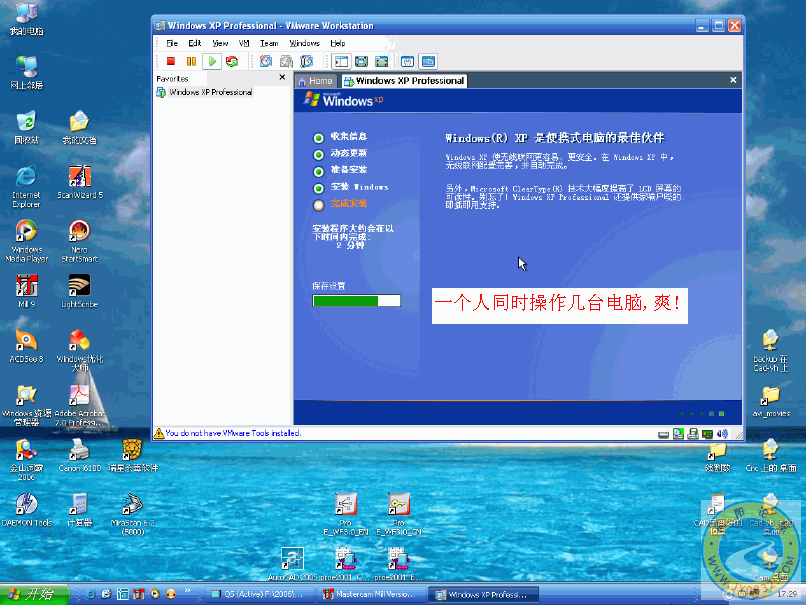
Task: Open the LightScribe desktop icon
Action: click(80, 291)
